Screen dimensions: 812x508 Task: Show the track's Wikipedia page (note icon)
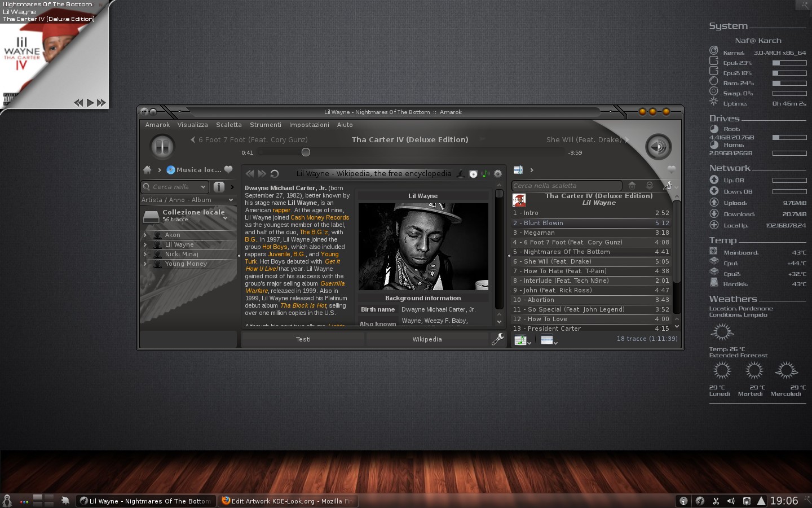click(x=485, y=174)
